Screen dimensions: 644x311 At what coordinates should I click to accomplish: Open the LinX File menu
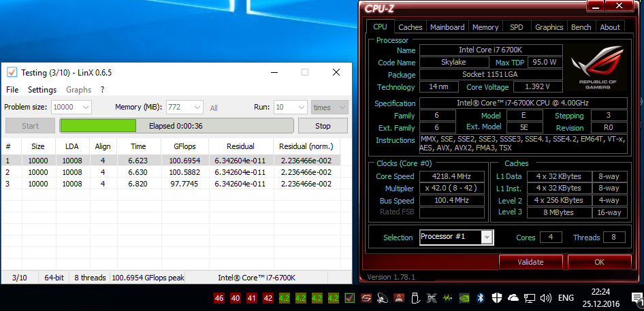coord(12,90)
